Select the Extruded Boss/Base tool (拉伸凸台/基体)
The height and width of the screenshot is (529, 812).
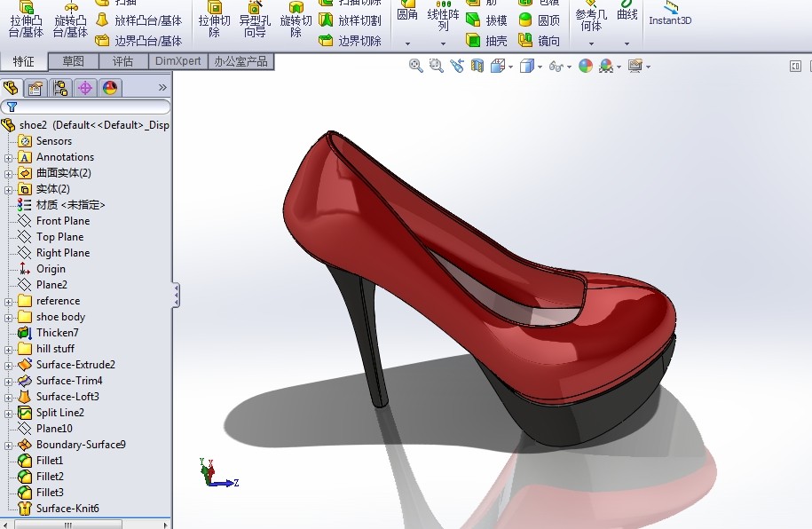pos(26,20)
